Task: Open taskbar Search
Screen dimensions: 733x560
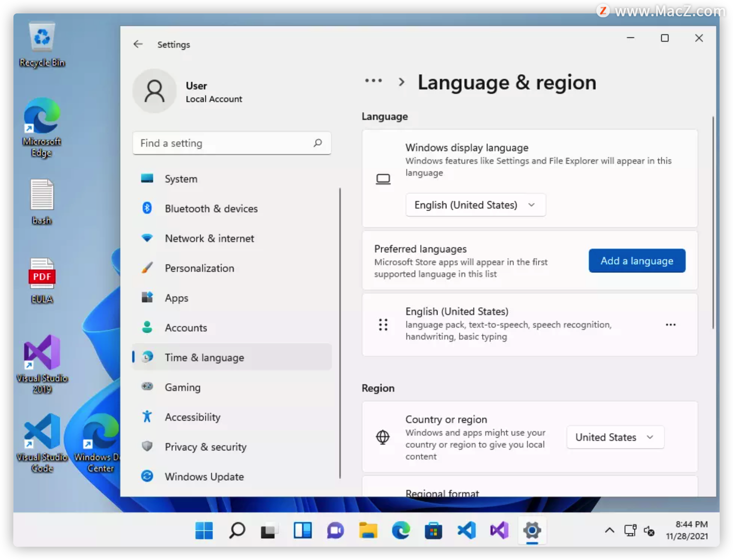Action: point(237,530)
